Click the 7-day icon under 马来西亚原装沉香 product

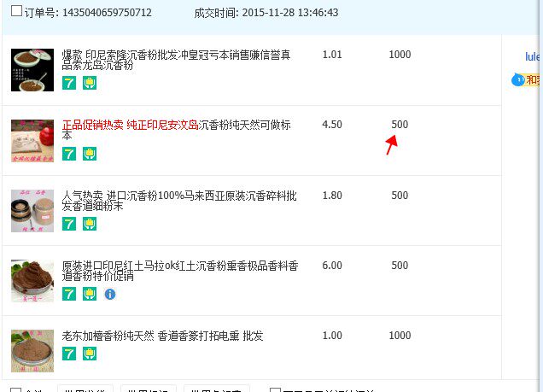point(69,224)
